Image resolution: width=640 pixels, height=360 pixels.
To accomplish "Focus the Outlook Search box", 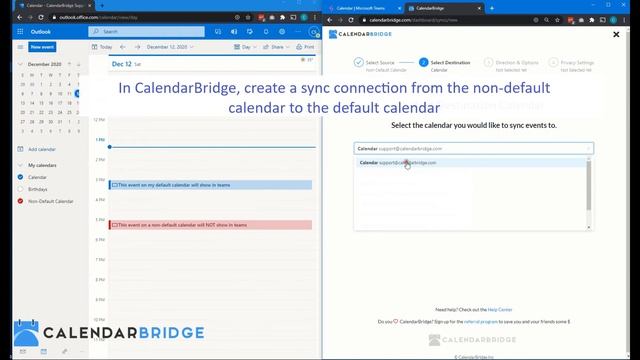I will click(x=147, y=31).
